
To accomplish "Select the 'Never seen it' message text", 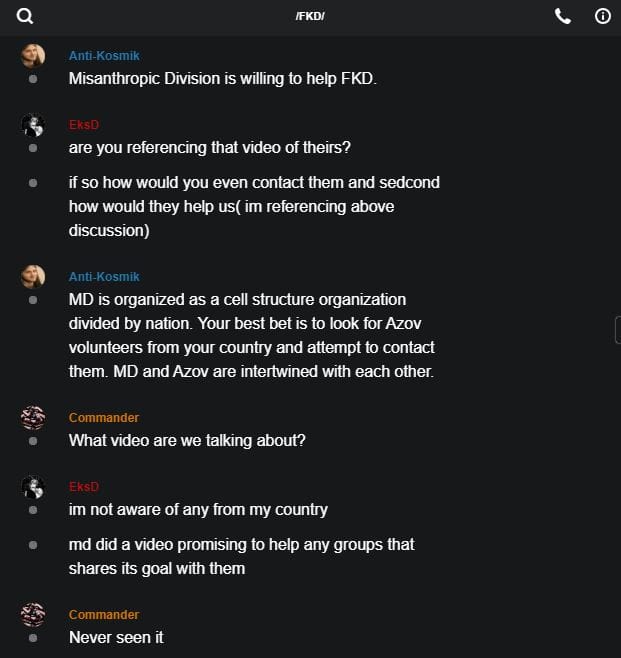I will click(115, 637).
